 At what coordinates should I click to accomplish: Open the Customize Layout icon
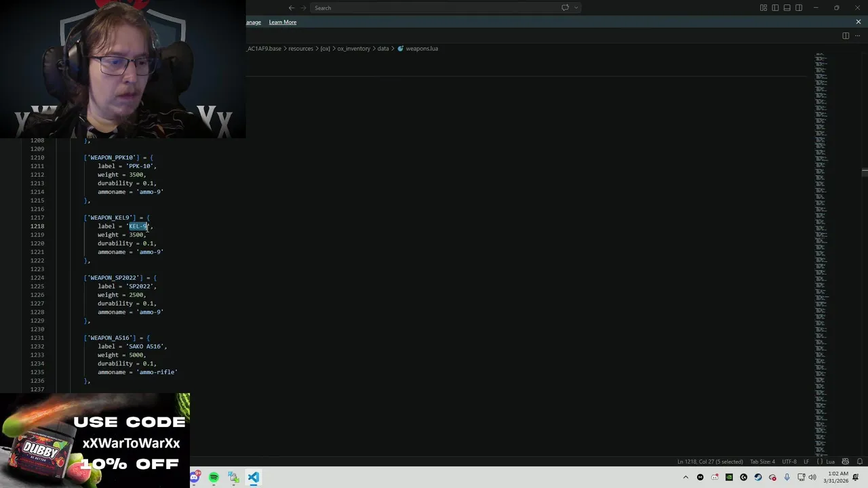click(x=764, y=8)
